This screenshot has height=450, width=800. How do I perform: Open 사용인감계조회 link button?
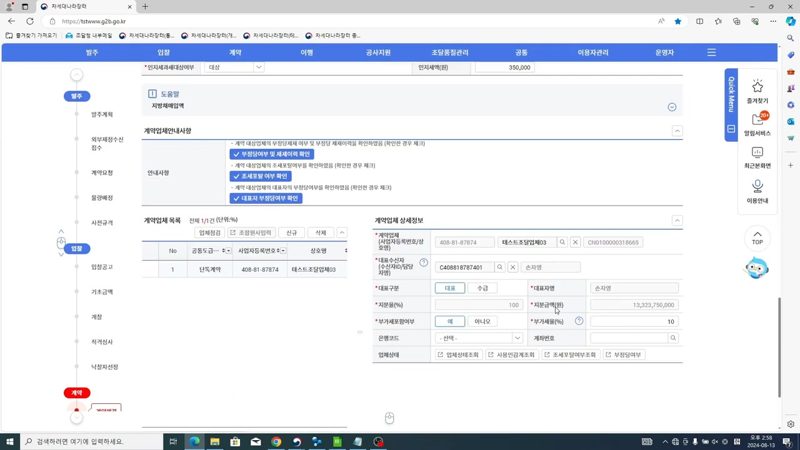coord(511,355)
